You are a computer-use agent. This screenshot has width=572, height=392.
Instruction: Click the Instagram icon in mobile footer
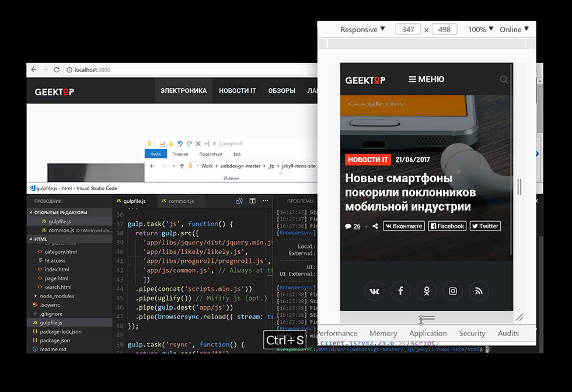(x=452, y=291)
